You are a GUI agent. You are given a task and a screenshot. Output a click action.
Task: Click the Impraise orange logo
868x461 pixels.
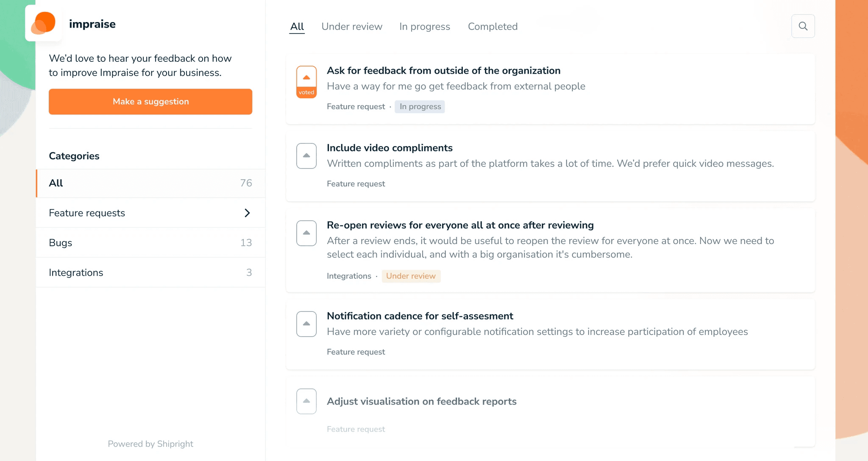44,23
